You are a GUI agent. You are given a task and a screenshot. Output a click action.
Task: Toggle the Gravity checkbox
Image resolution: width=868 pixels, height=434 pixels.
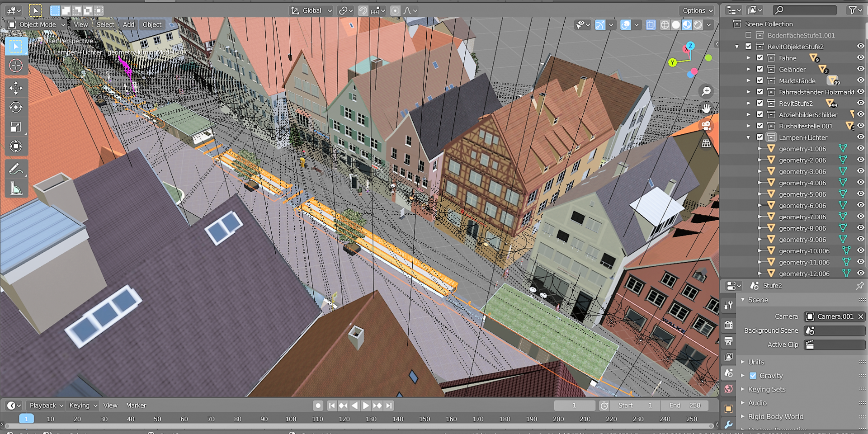[x=753, y=375]
